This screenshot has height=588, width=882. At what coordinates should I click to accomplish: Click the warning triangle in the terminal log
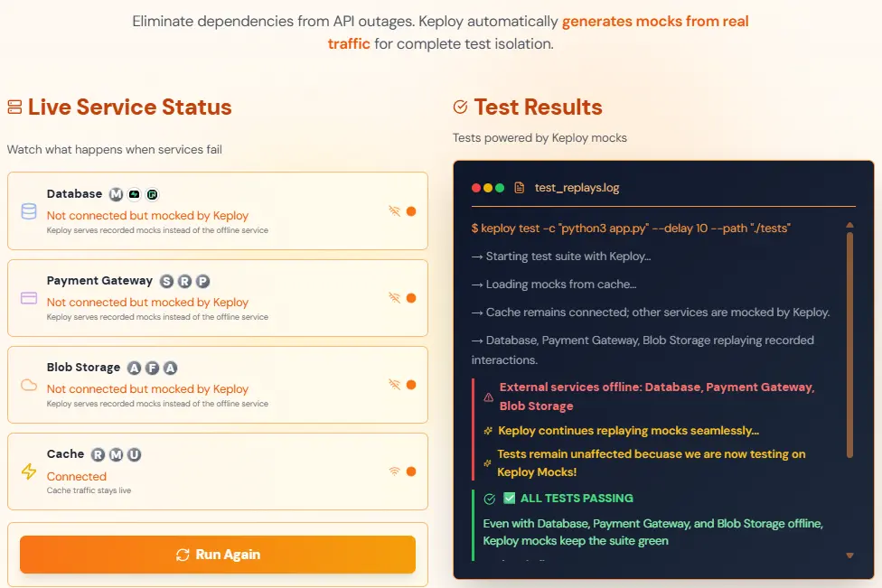(488, 397)
